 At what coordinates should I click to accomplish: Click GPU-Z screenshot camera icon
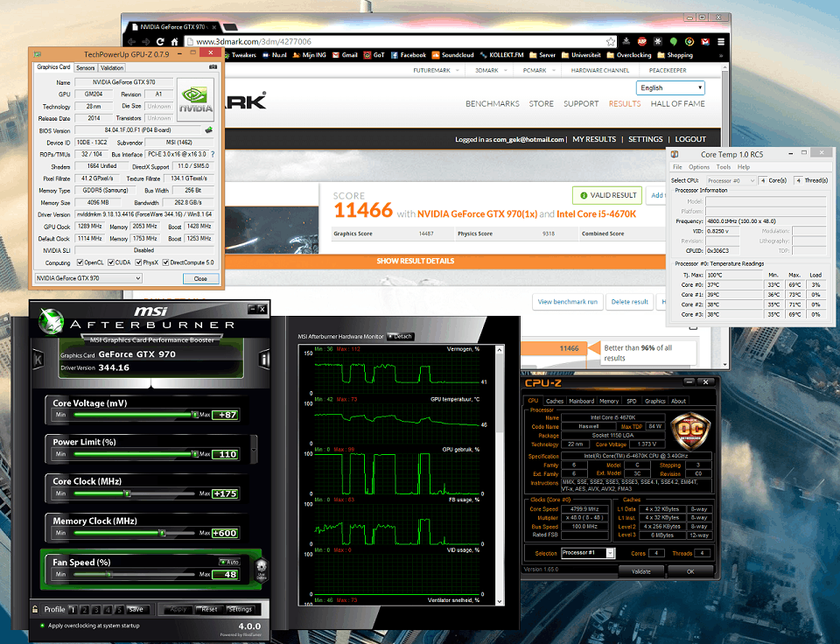(213, 67)
